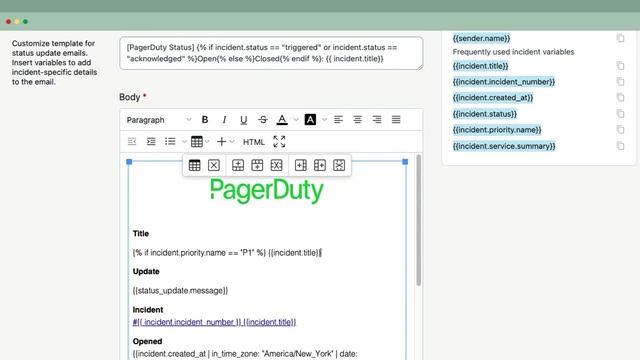This screenshot has width=640, height=360.
Task: Click the plus insert button
Action: coord(221,142)
